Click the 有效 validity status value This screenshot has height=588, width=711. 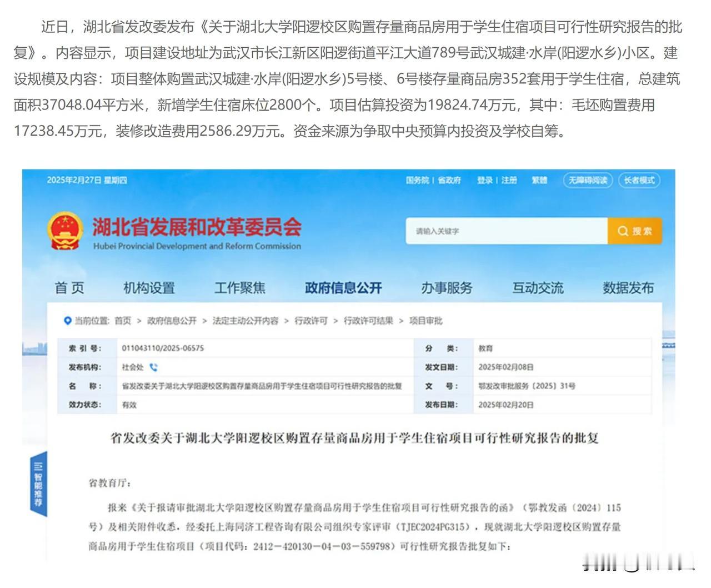pos(129,405)
